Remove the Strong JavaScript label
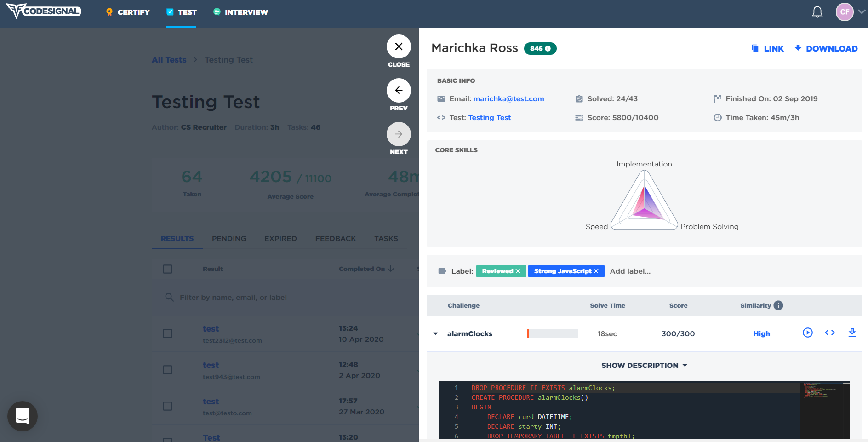The image size is (868, 442). (x=596, y=271)
